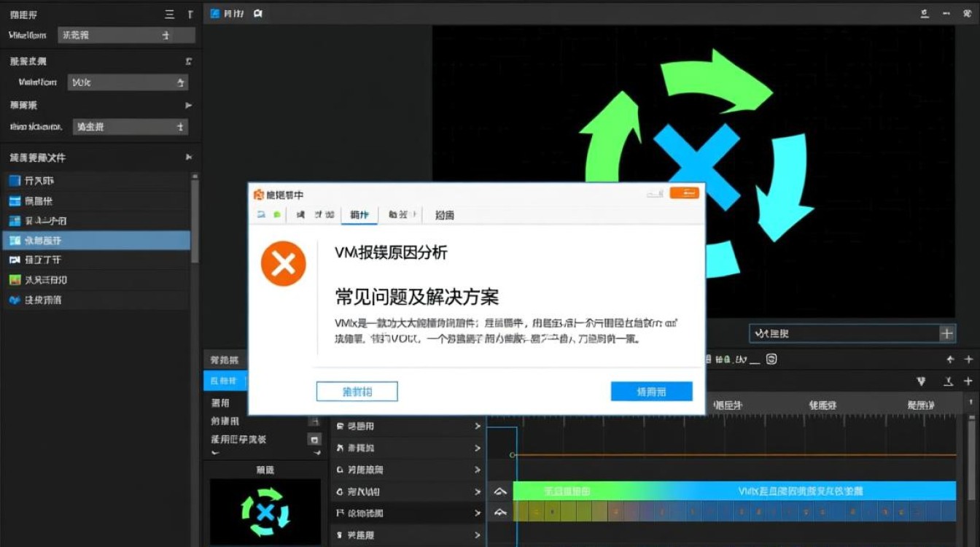
Task: Click the keyframe dot on the orange timeline line
Action: click(x=513, y=455)
